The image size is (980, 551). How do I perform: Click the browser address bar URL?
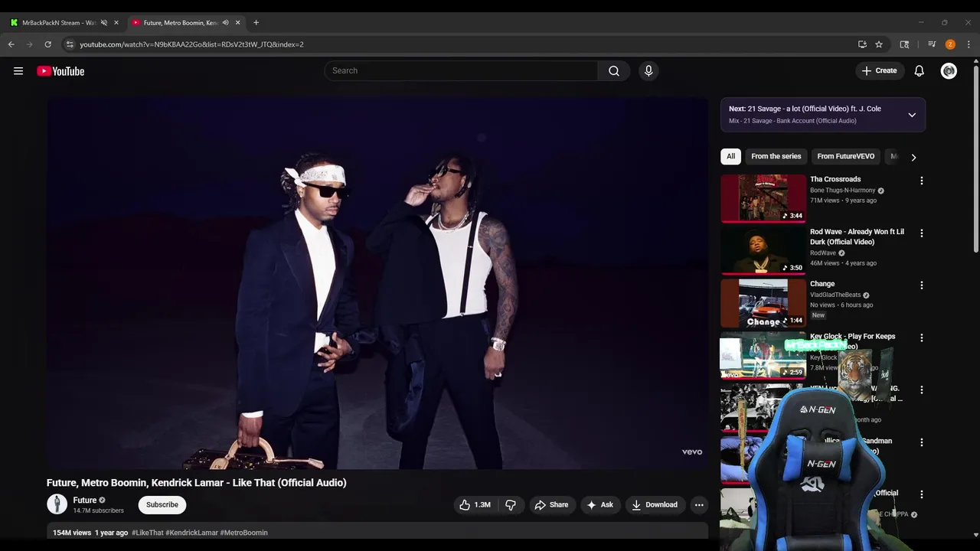point(191,44)
